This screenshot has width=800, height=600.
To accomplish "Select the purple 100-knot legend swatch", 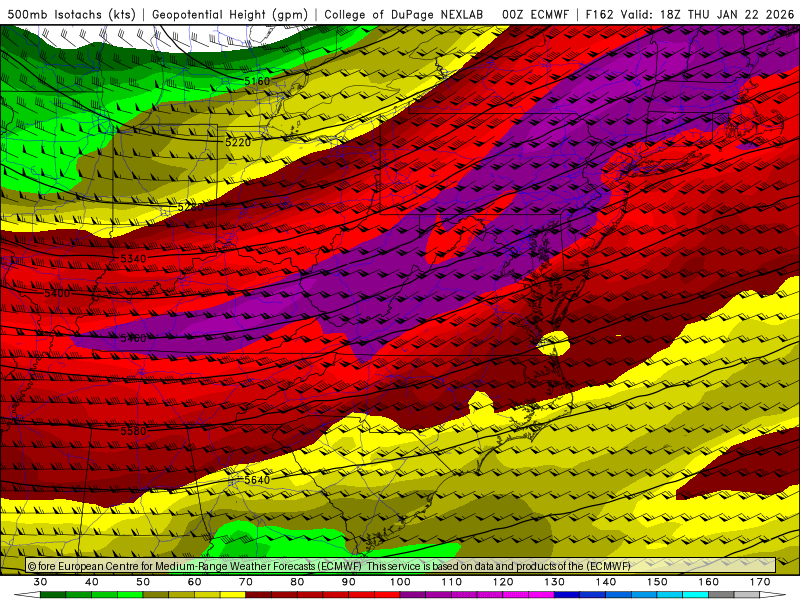I will (x=413, y=595).
